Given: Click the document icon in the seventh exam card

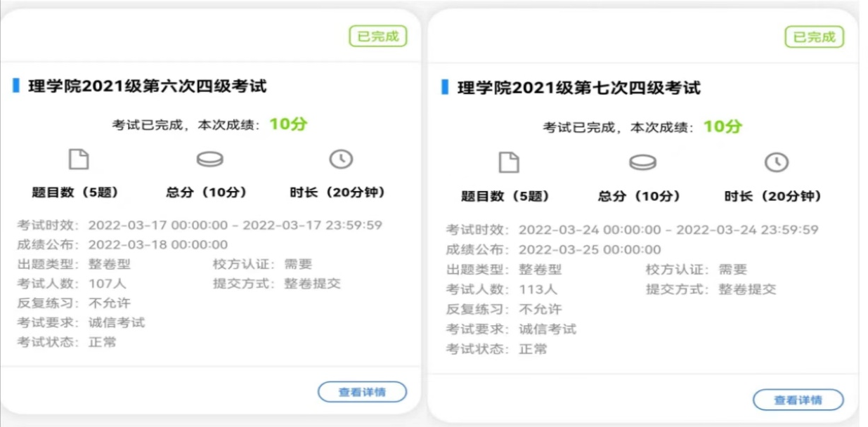Looking at the screenshot, I should tap(508, 163).
